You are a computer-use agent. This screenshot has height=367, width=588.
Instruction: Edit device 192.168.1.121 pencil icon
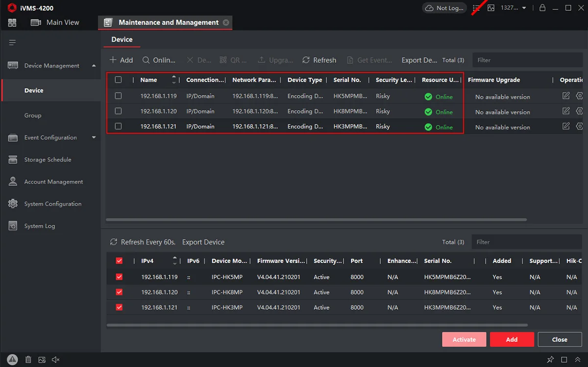566,126
